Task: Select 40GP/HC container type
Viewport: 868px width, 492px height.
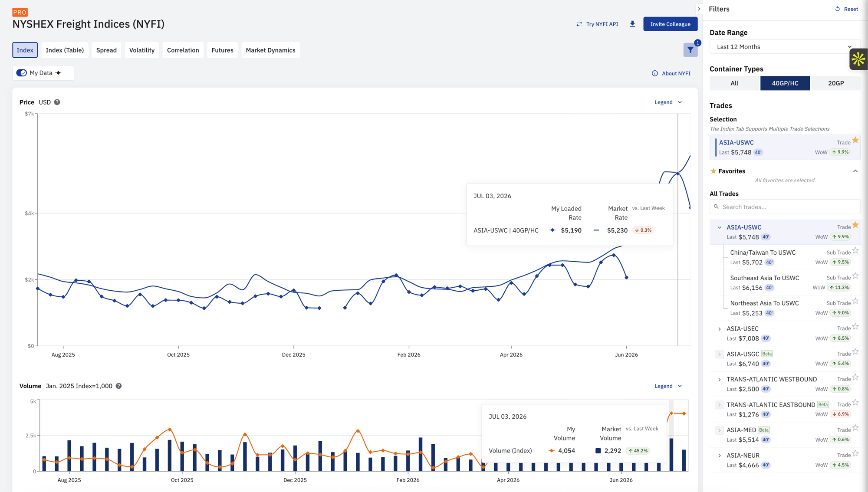Action: coord(785,83)
